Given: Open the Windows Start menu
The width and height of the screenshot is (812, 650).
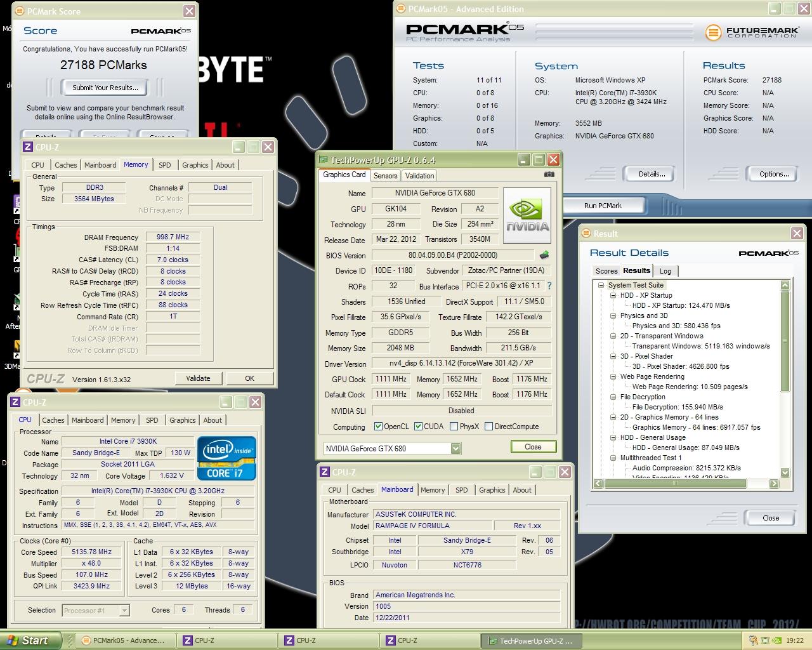Looking at the screenshot, I should (x=31, y=640).
